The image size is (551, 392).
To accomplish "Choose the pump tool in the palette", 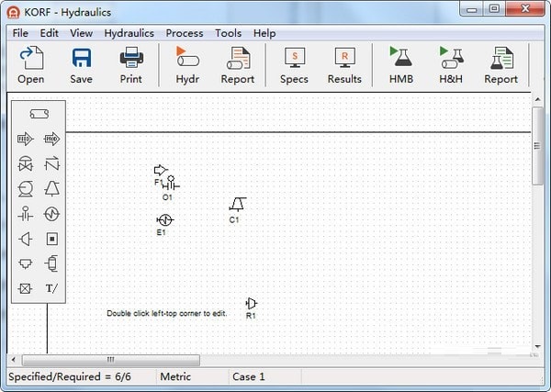I will [x=26, y=189].
